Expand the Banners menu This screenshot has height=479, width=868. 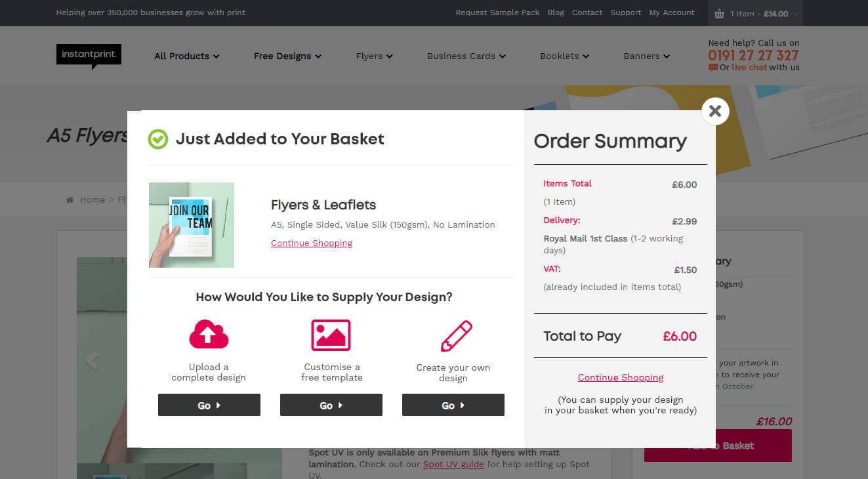(646, 56)
